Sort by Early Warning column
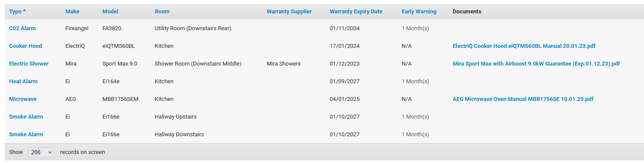This screenshot has height=163, width=644. (419, 12)
